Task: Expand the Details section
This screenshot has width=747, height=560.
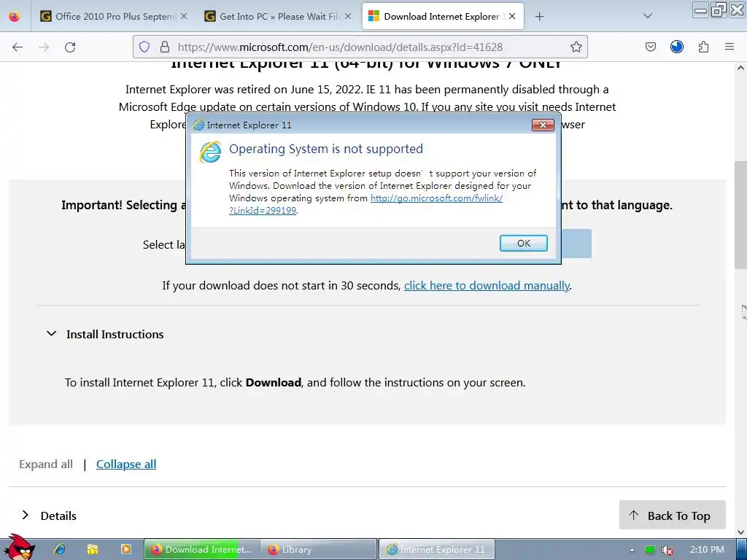Action: point(26,516)
